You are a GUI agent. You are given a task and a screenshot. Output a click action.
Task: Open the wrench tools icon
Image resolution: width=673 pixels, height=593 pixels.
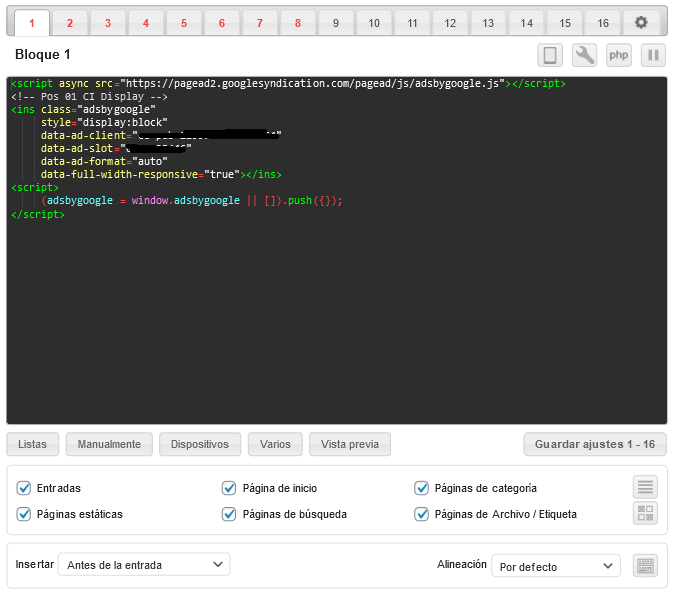(x=584, y=55)
